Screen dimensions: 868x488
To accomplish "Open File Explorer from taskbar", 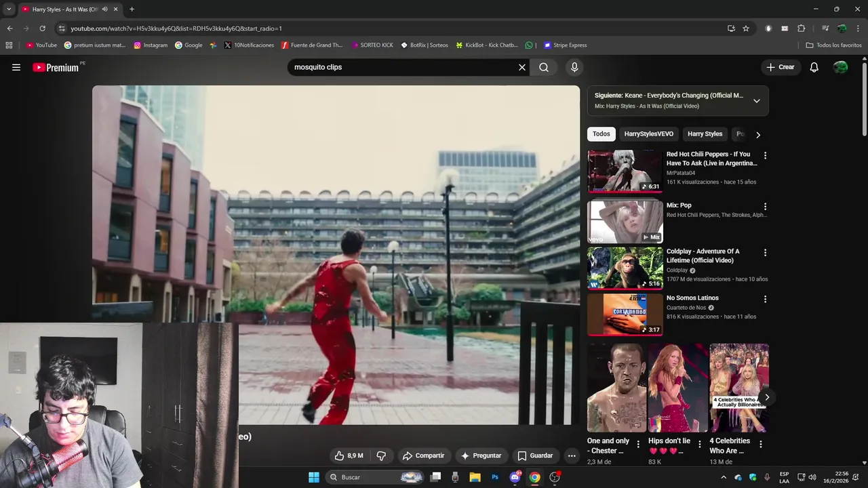I will pyautogui.click(x=475, y=477).
